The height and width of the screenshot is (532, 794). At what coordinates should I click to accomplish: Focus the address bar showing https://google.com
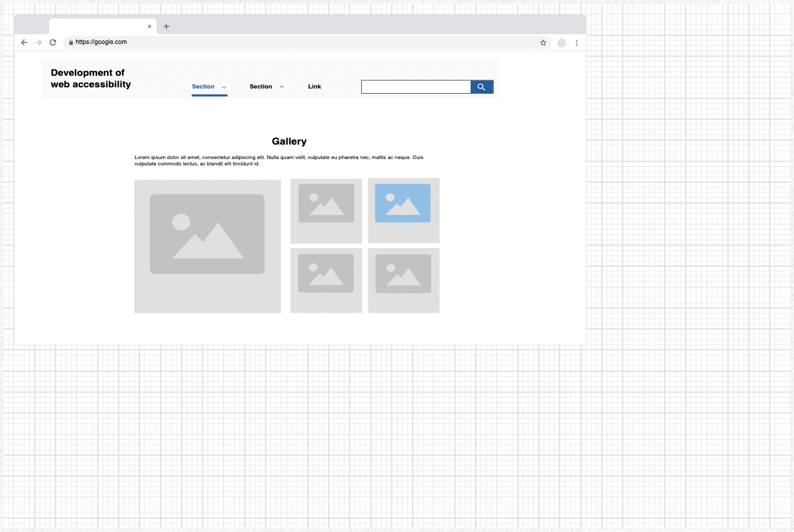[x=289, y=42]
